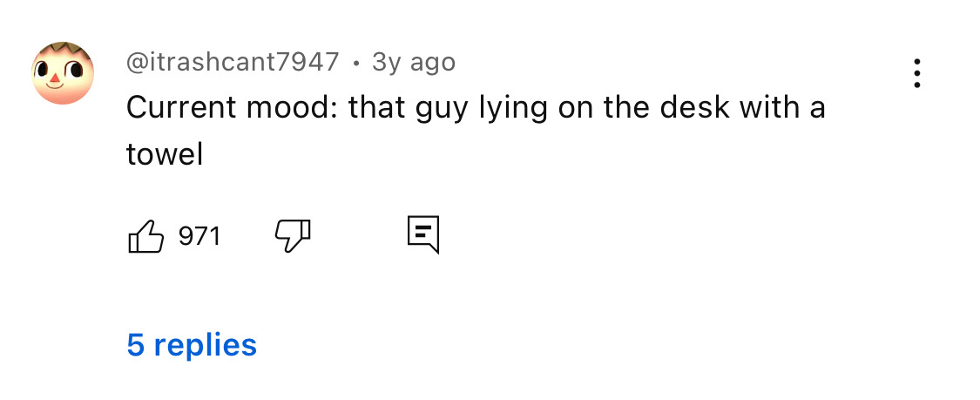Viewport: 980px width, 400px height.
Task: Reply to itrashcant7947's comment
Action: coord(423,234)
